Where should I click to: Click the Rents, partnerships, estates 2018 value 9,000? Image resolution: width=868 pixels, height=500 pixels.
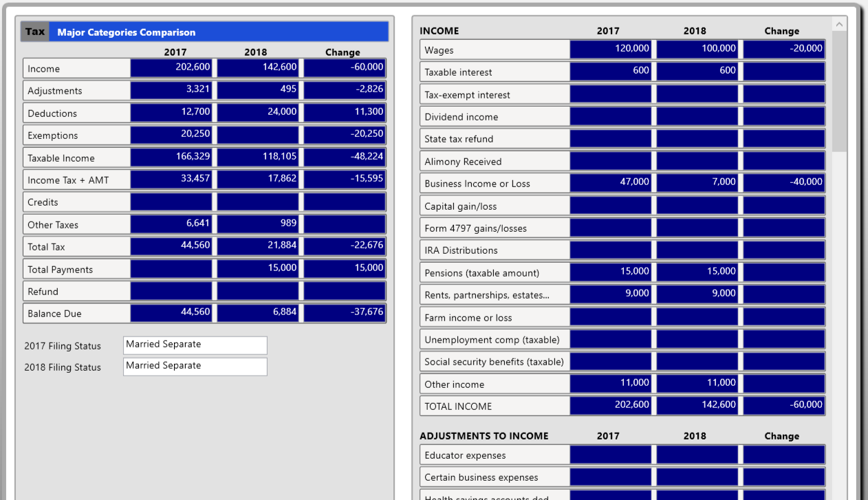697,294
